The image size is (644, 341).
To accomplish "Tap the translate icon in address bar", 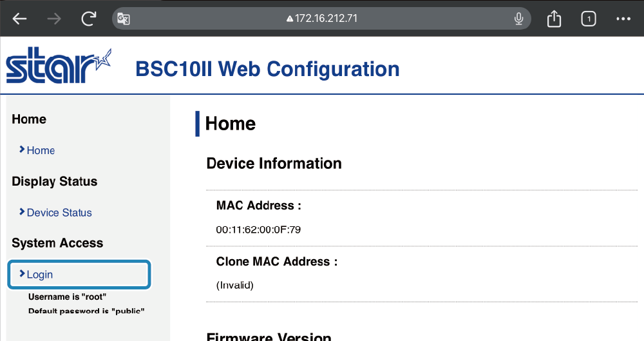I will 124,19.
